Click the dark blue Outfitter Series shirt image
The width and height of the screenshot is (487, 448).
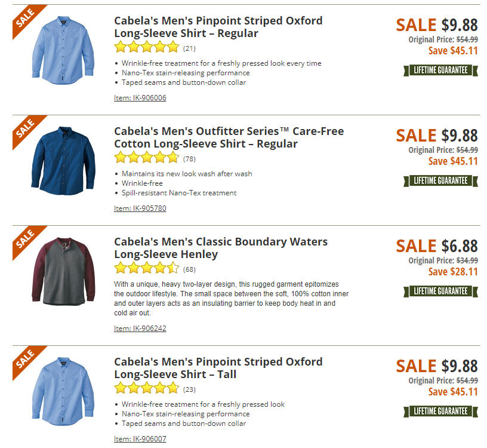pos(63,162)
